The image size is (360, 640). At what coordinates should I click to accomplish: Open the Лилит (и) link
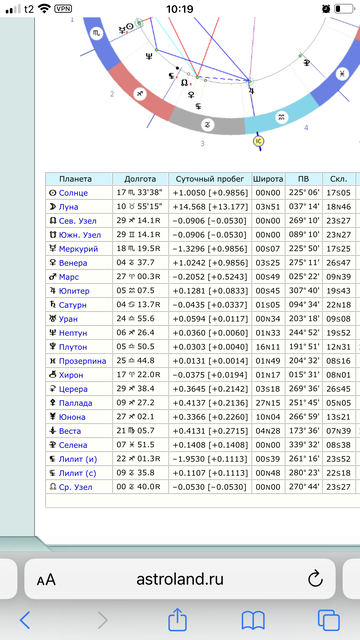click(x=78, y=459)
